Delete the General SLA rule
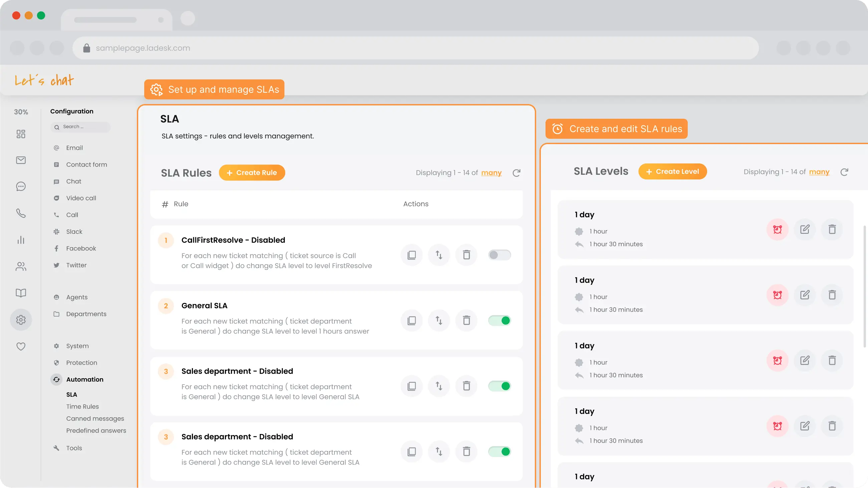868x488 pixels. coord(466,320)
